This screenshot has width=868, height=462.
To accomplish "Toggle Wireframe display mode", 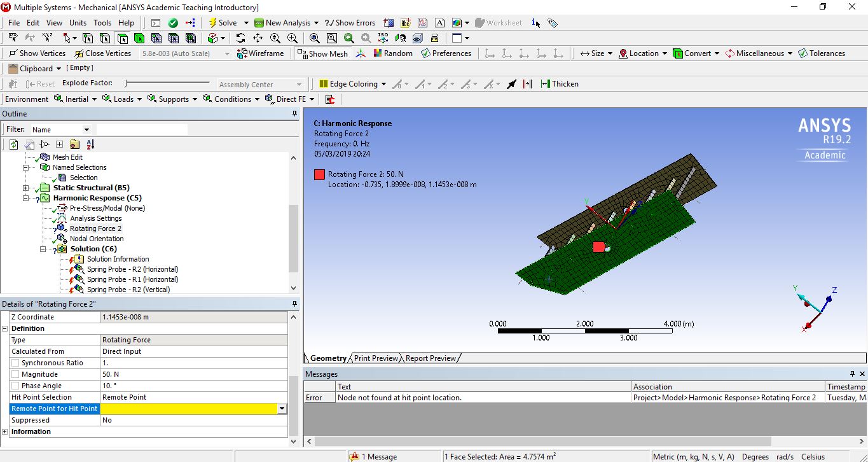I will coord(261,53).
